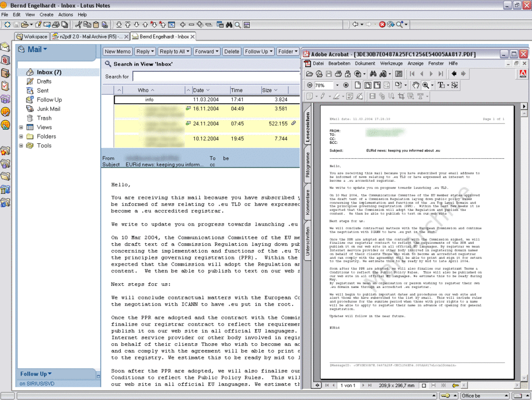Viewport: 532px width, 400px height.
Task: Open the Datei menu in Acrobat
Action: pos(318,64)
